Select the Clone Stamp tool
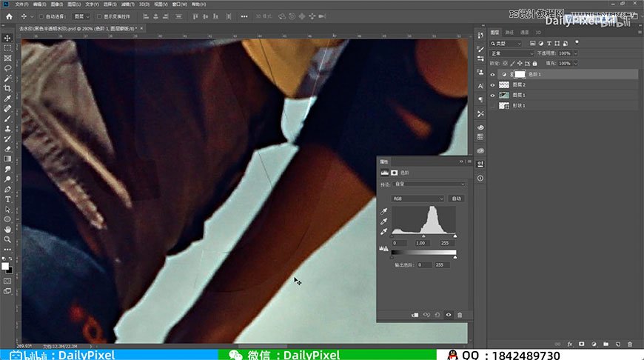 [x=7, y=129]
